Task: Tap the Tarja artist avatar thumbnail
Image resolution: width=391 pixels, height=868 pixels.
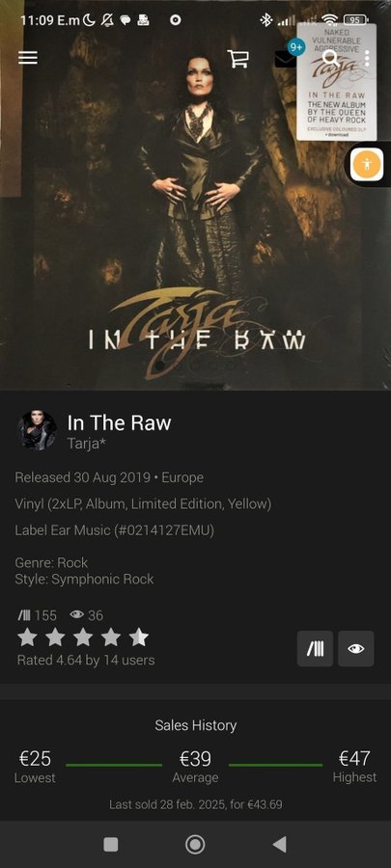Action: (37, 430)
